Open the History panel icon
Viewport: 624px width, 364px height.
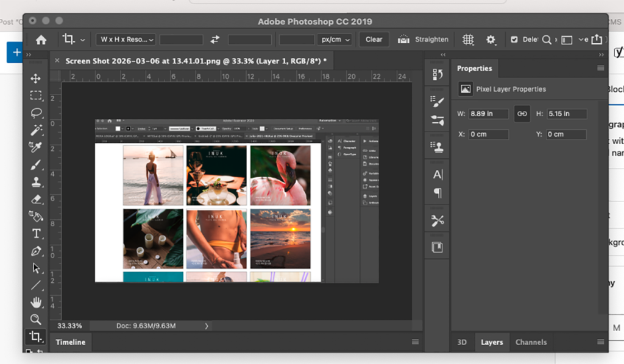point(438,74)
